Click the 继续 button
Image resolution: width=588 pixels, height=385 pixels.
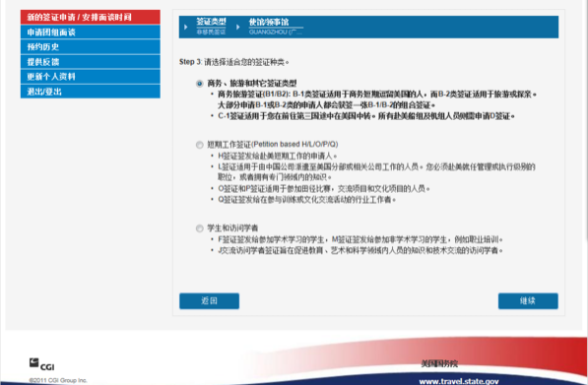(x=528, y=301)
